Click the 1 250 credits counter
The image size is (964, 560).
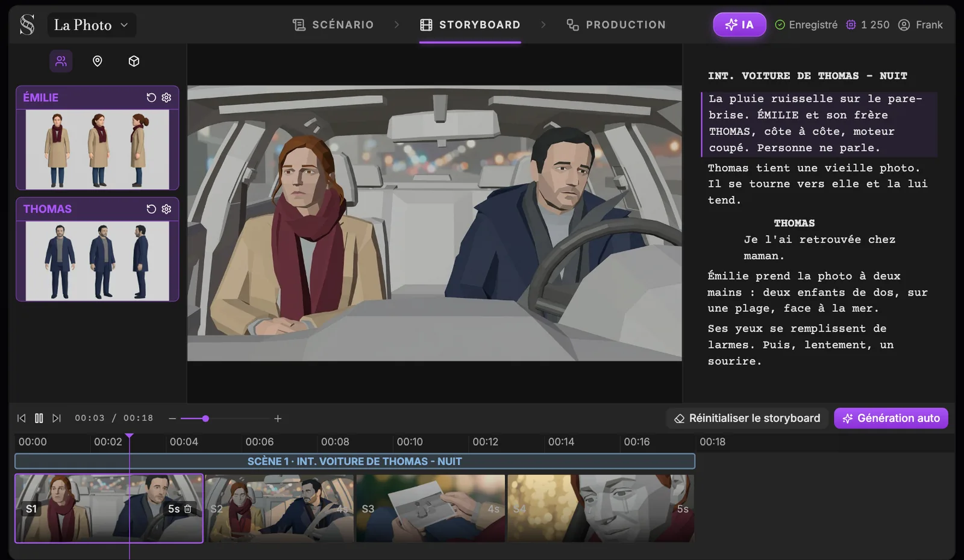point(868,25)
